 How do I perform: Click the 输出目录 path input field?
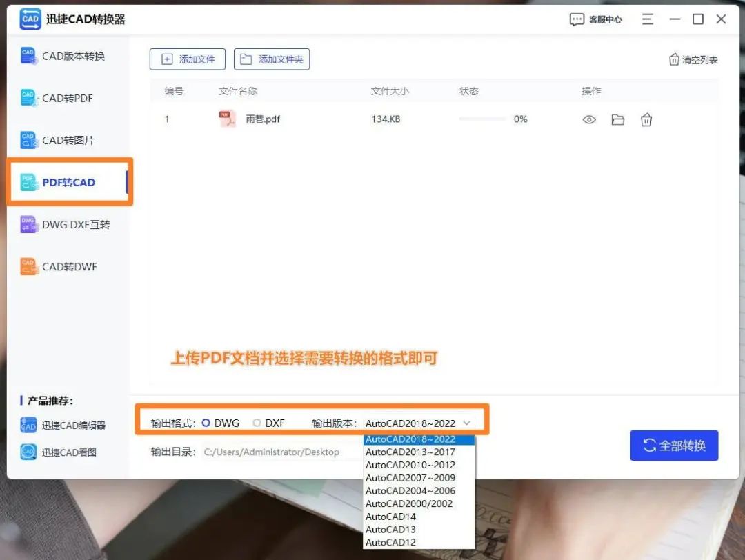point(283,452)
